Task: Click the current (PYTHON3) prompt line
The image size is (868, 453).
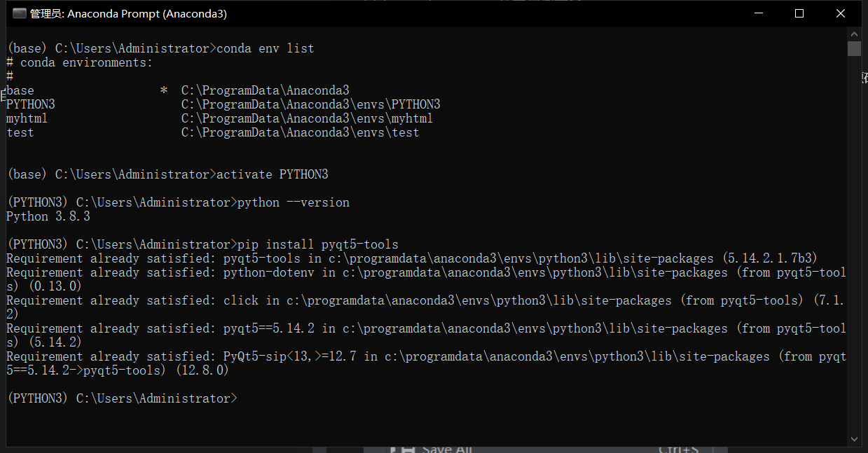Action: tap(121, 398)
